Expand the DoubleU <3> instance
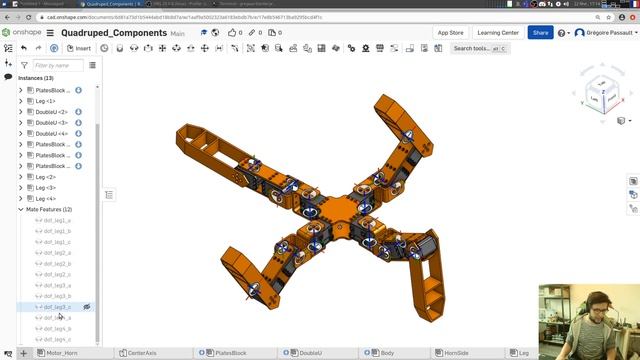The image size is (640, 360). click(21, 122)
